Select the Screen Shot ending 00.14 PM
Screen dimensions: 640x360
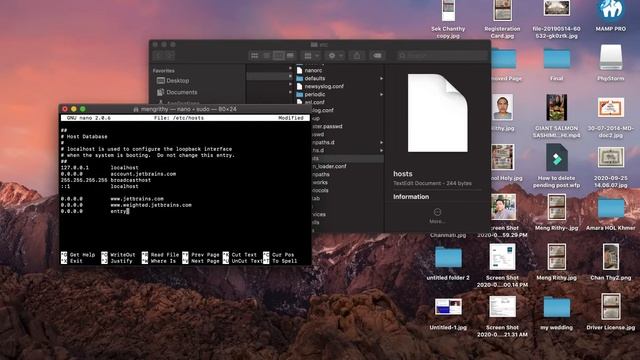502,257
